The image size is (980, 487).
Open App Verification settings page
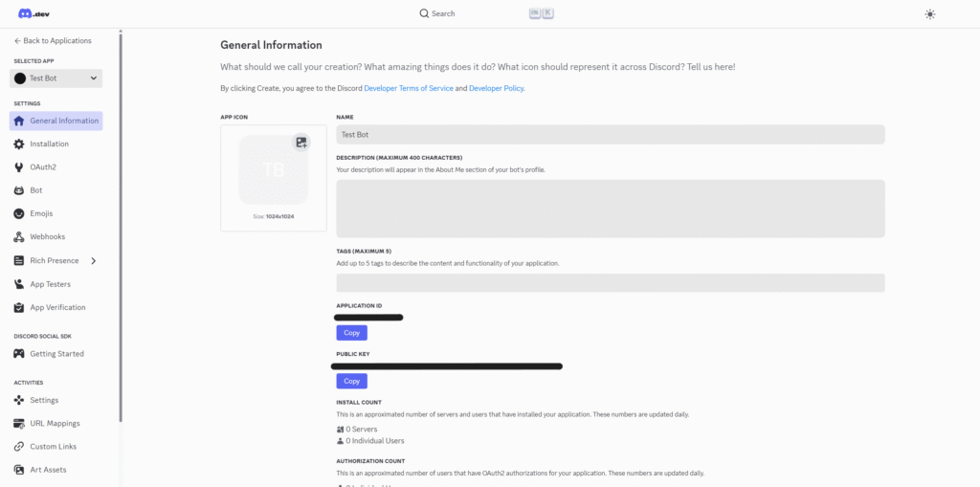[56, 307]
